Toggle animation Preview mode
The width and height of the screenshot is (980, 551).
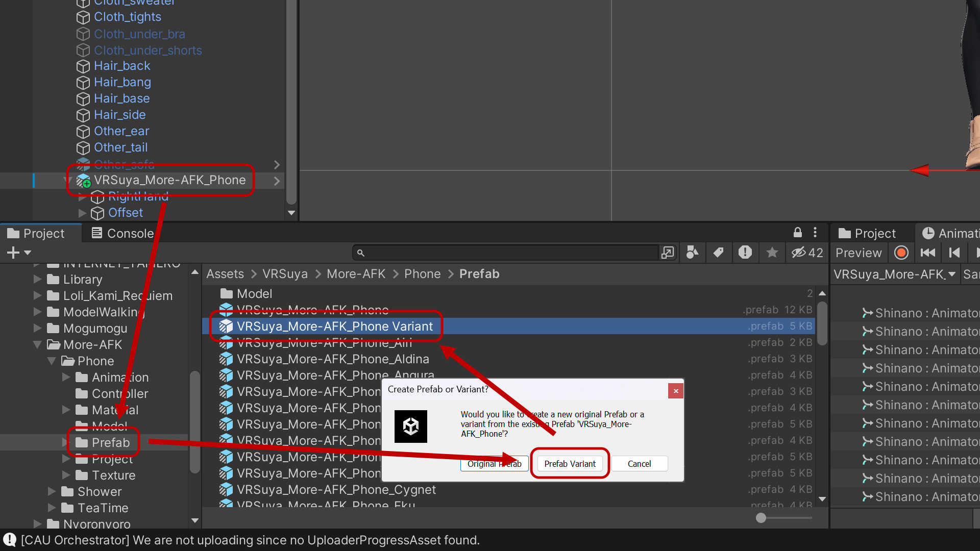(x=859, y=253)
